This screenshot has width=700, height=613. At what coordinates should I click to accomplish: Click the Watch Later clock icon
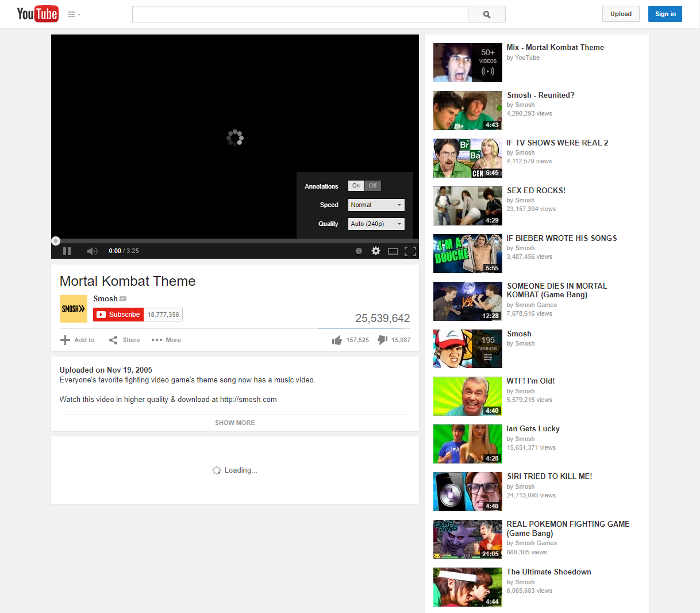359,251
